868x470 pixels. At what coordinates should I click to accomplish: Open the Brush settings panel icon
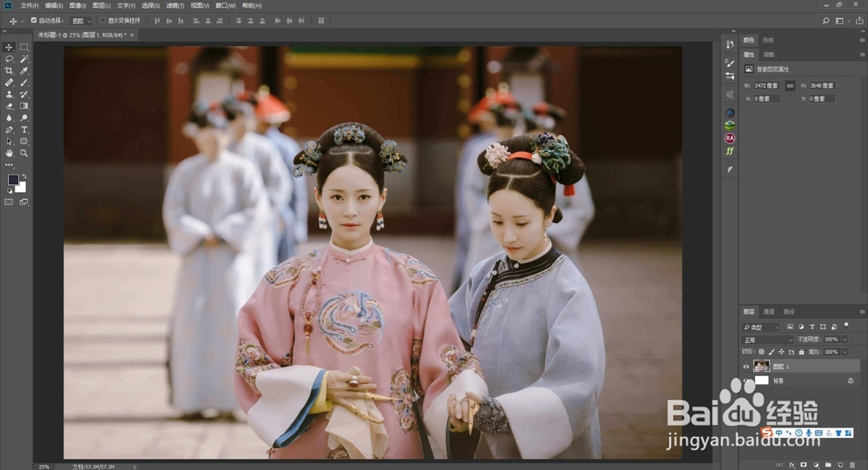730,63
